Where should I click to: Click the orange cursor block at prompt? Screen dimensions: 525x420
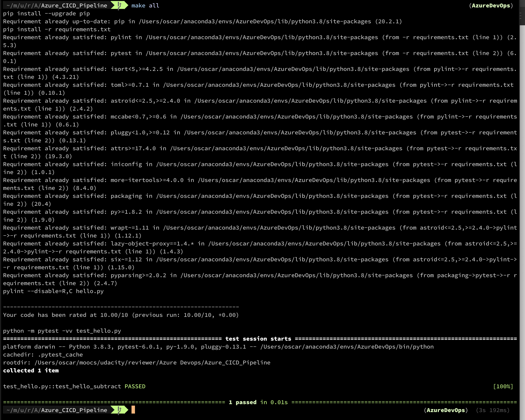coord(133,410)
